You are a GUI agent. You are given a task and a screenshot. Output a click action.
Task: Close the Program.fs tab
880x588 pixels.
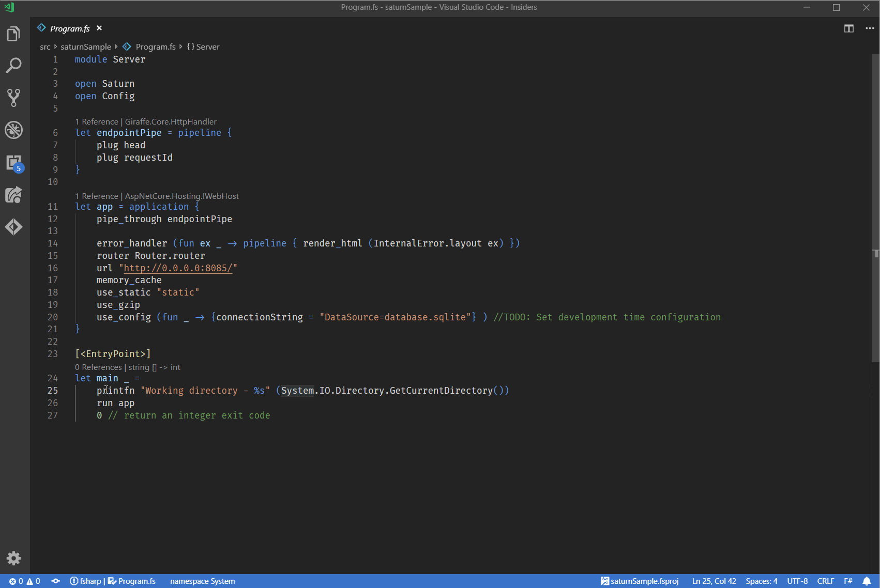click(99, 28)
